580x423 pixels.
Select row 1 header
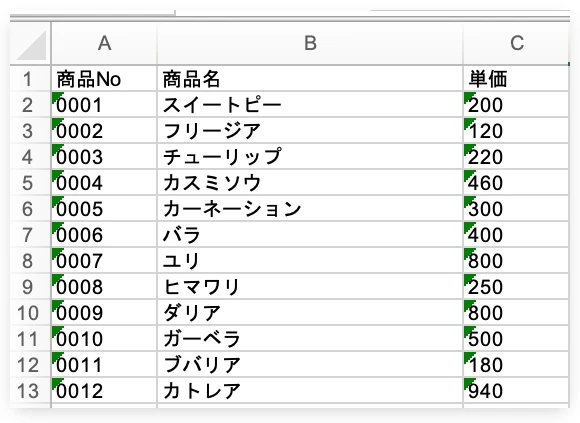point(30,78)
